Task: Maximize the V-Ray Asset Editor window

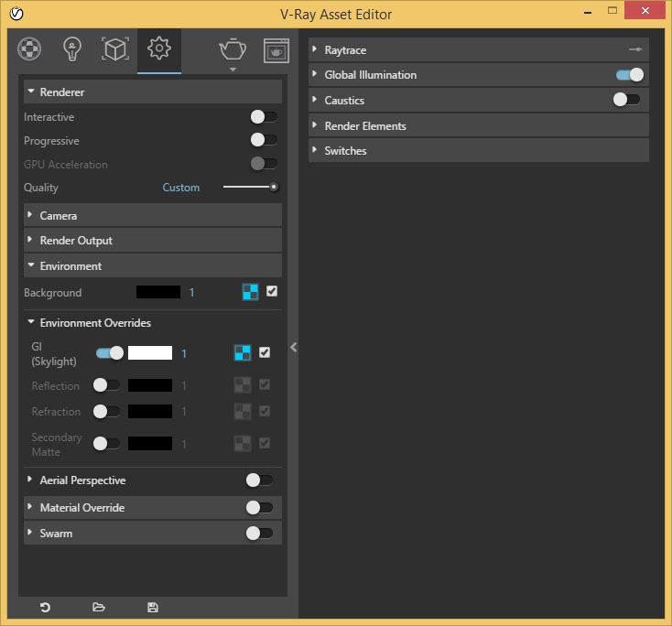Action: pyautogui.click(x=612, y=11)
